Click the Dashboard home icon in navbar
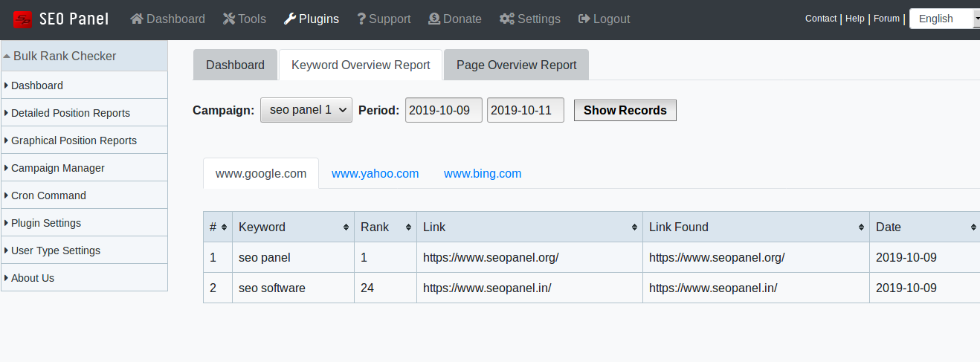Image resolution: width=980 pixels, height=362 pixels. (137, 19)
